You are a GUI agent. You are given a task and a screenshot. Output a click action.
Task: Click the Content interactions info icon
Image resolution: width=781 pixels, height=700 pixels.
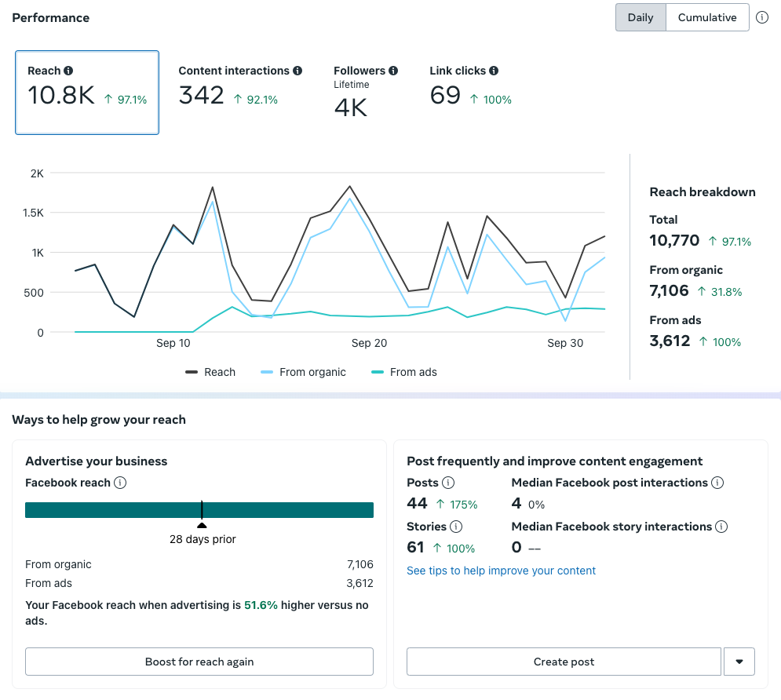point(297,71)
